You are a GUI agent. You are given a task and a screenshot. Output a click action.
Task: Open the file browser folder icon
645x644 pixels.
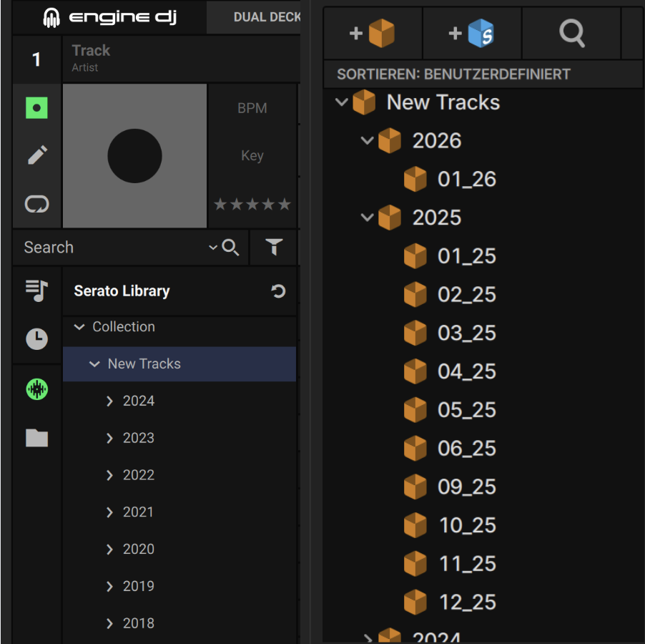[37, 438]
